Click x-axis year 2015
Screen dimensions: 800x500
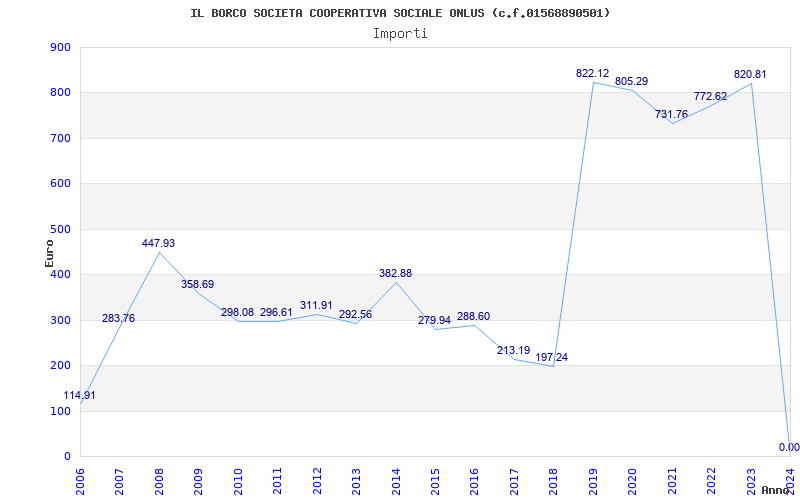click(436, 481)
